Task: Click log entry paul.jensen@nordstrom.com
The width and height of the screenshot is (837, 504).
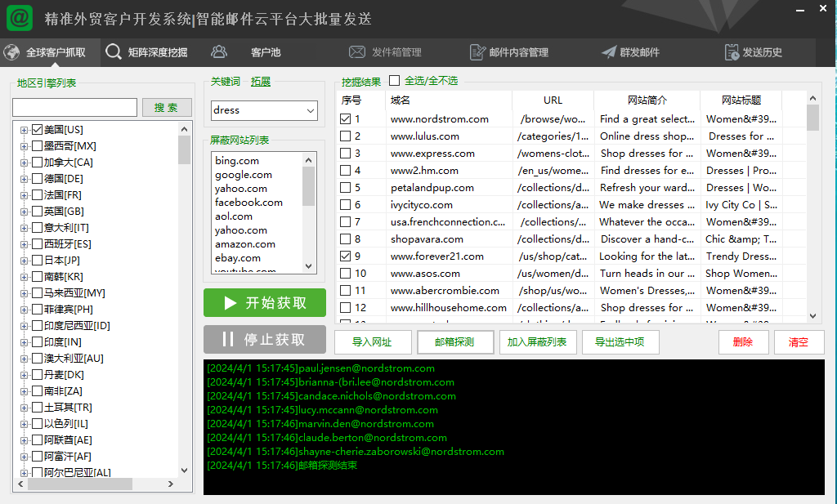Action: pyautogui.click(x=320, y=368)
